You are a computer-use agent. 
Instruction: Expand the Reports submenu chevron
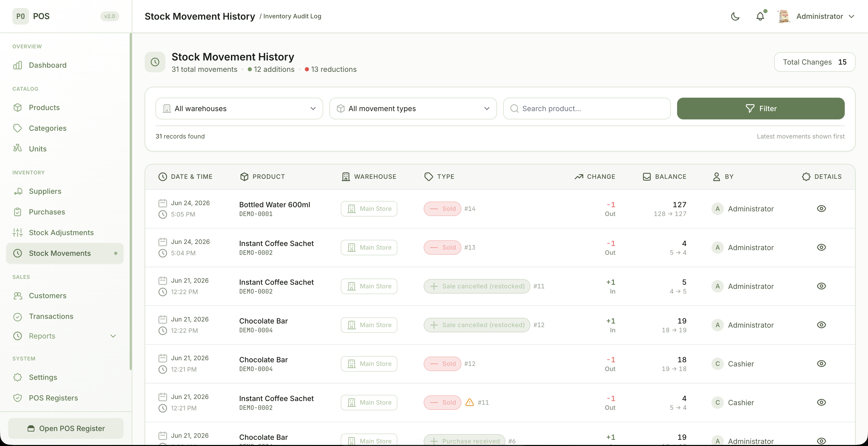pyautogui.click(x=113, y=336)
